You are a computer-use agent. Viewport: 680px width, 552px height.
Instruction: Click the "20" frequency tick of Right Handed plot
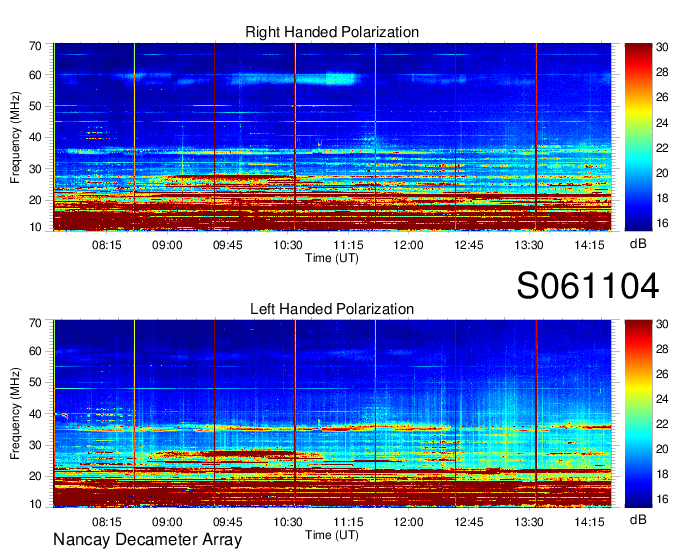point(35,200)
